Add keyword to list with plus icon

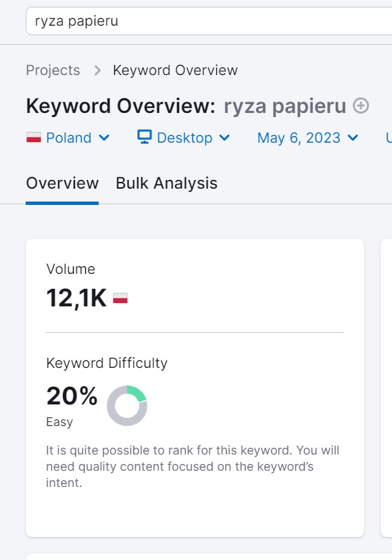(361, 106)
